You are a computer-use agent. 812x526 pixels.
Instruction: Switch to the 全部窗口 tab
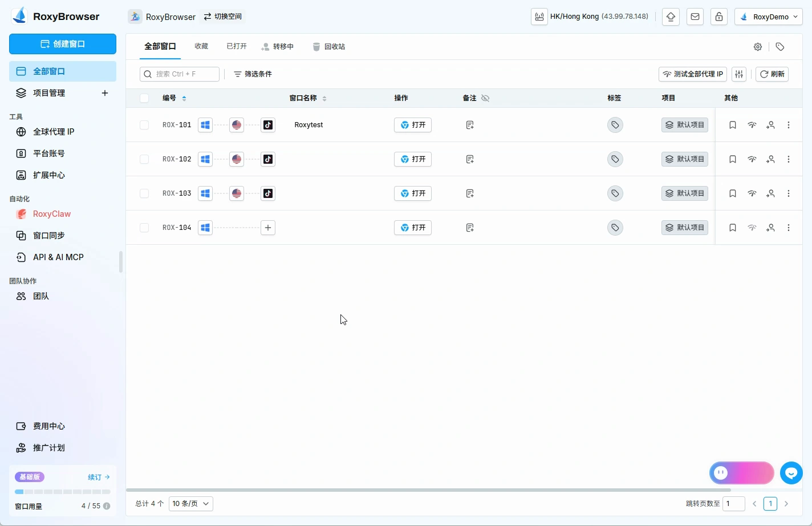(x=160, y=47)
